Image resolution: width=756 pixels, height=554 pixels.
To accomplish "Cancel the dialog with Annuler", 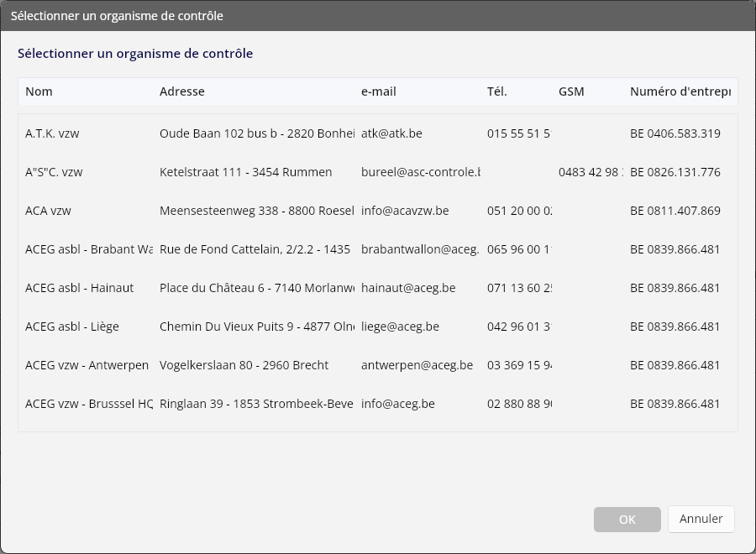I will pyautogui.click(x=701, y=519).
